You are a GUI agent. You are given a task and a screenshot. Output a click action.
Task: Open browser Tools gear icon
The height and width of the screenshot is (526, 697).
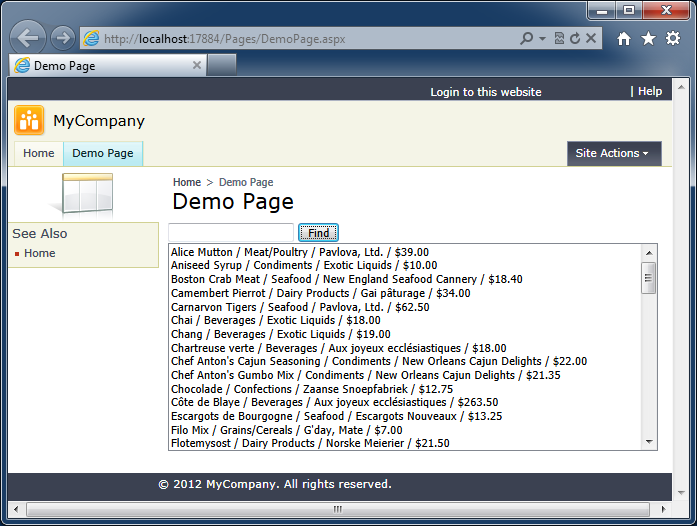(x=673, y=38)
